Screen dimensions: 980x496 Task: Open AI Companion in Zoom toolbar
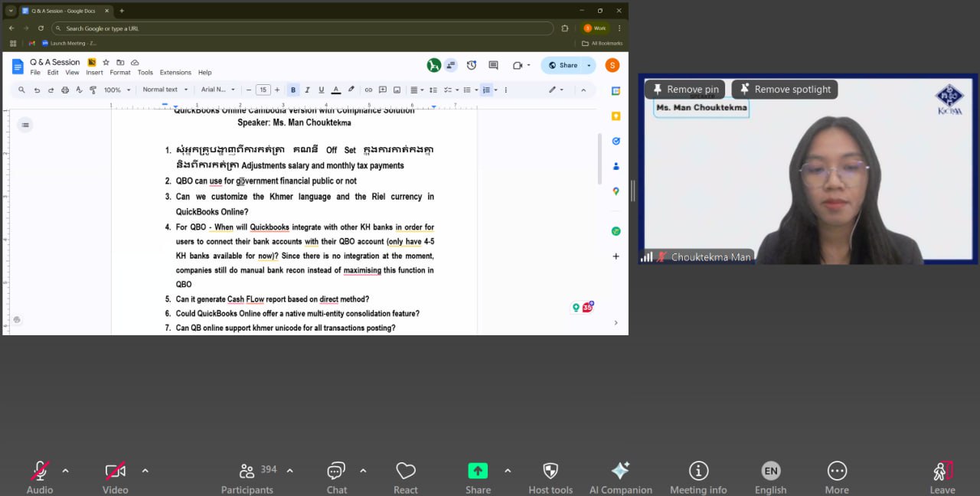tap(620, 476)
